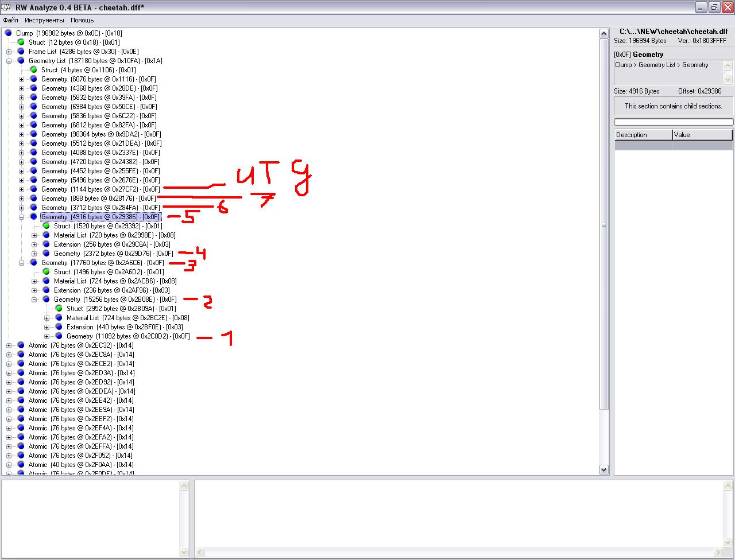Click the green icon of Struct (12 bytes)
Image resolution: width=735 pixels, height=560 pixels.
pos(21,42)
